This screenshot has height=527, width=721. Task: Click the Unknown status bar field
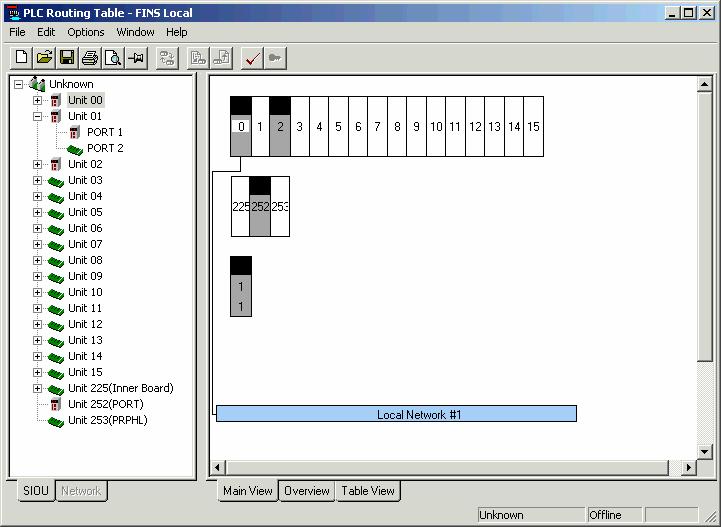(x=531, y=515)
